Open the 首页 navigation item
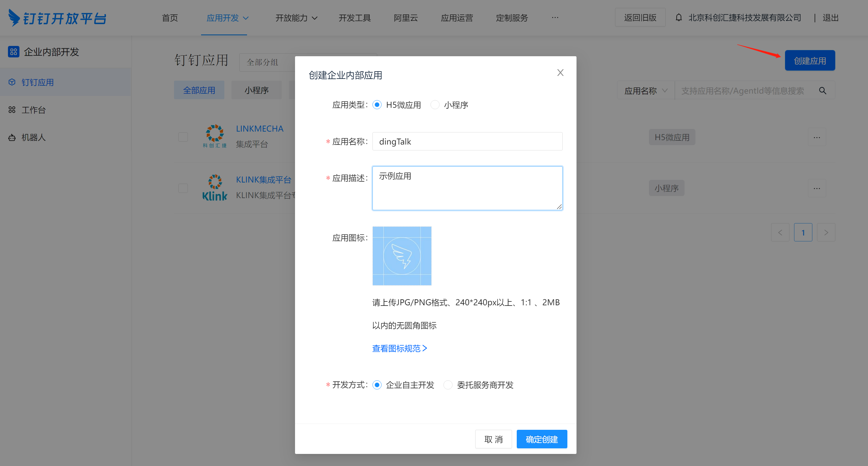868x466 pixels. tap(170, 18)
